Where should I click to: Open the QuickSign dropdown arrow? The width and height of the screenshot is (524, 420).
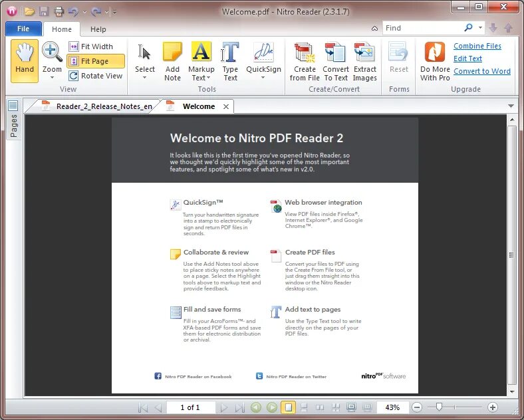click(x=263, y=78)
